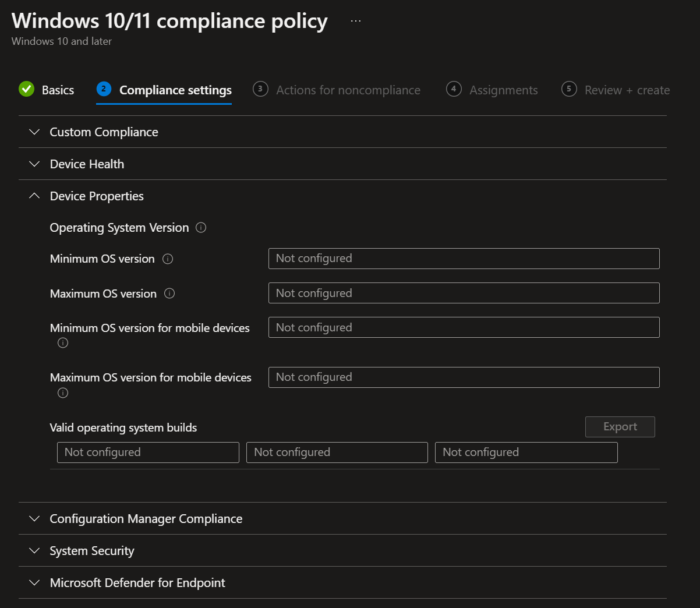Click the info icon beside Operating System Version
Viewport: 700px width, 608px height.
tap(200, 228)
